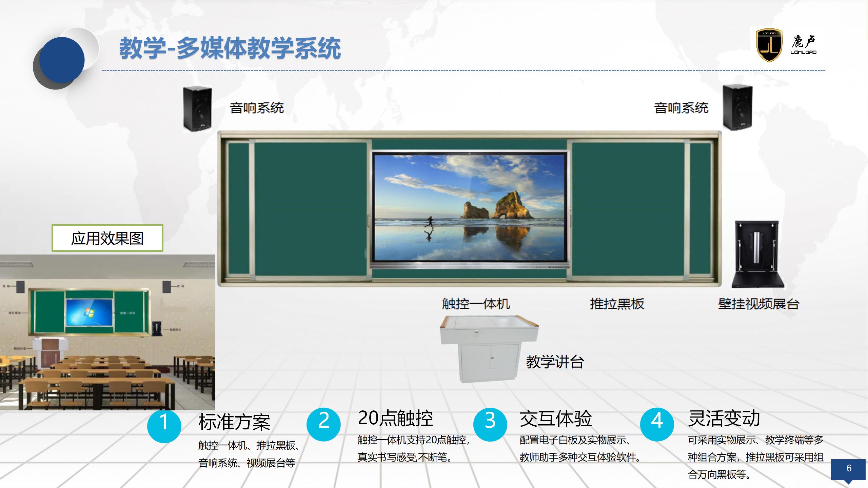Click the number 3 cyan circle
Screen dimensions: 868x488
coord(490,424)
